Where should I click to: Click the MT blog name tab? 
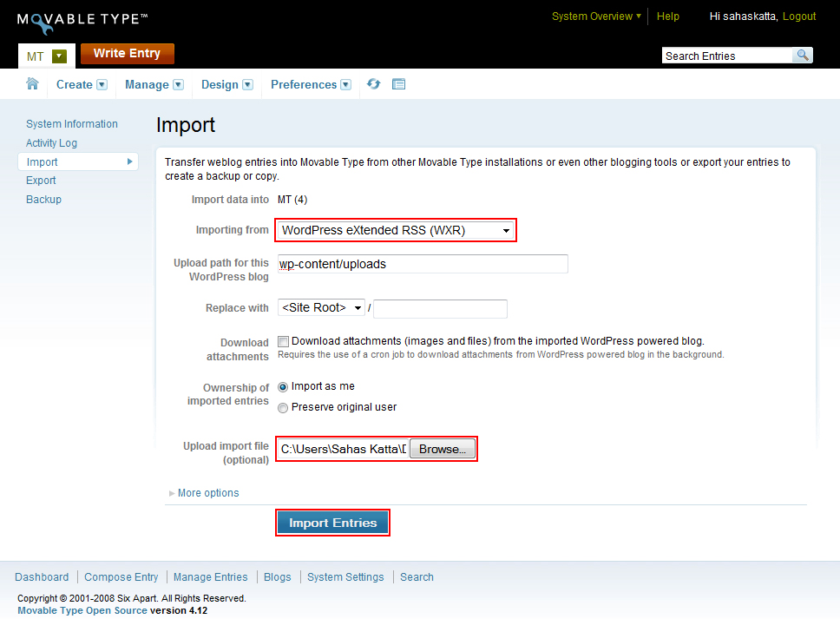click(x=36, y=56)
